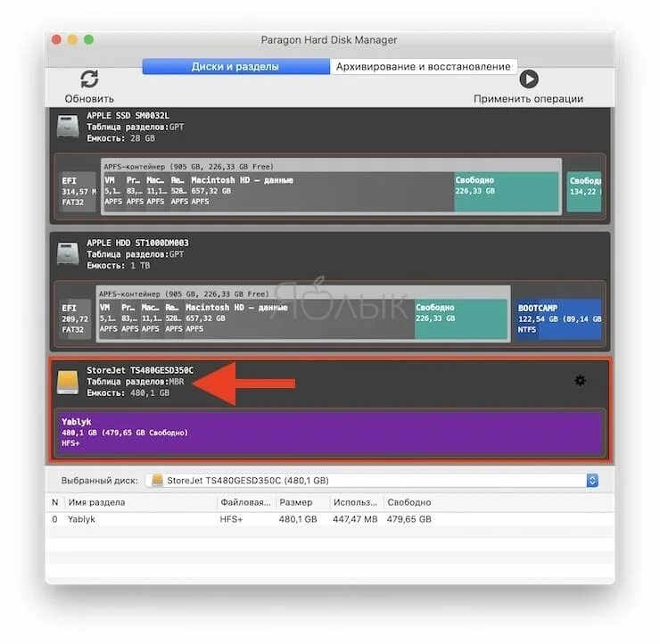Sort by the Размер column header
Viewport: 660px width, 644px height.
coord(296,502)
